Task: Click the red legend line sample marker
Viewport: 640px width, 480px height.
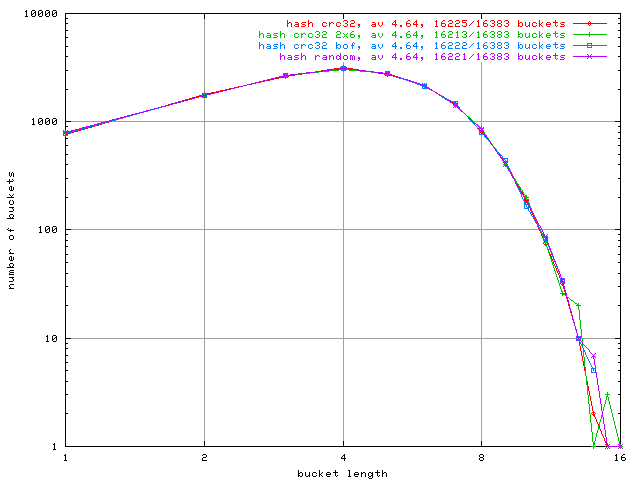Action: [x=589, y=24]
